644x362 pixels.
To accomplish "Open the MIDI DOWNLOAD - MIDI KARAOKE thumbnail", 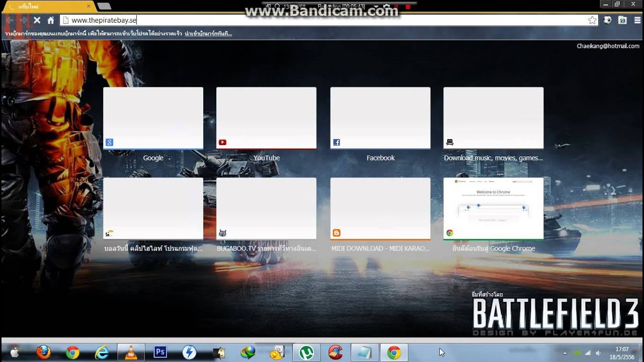I will click(380, 209).
